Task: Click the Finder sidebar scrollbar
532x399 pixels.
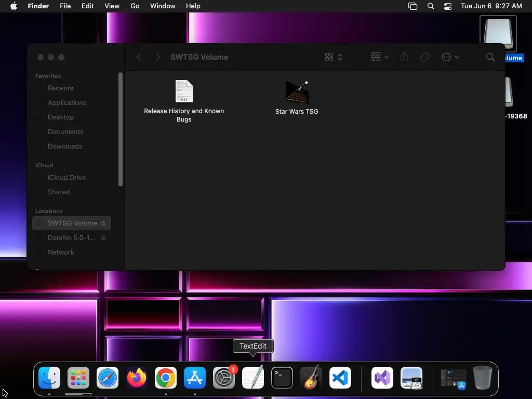Action: pyautogui.click(x=120, y=129)
